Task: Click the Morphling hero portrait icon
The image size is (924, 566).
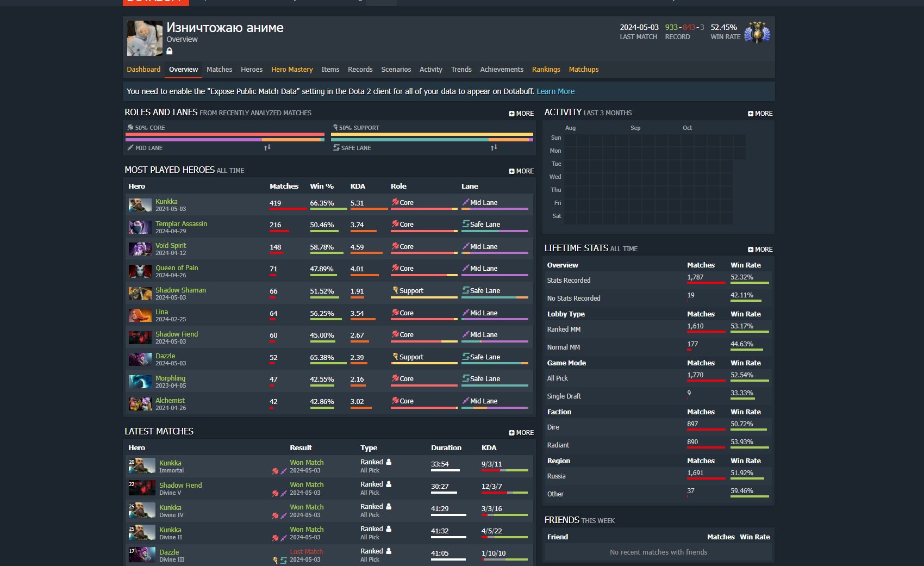Action: [x=140, y=382]
